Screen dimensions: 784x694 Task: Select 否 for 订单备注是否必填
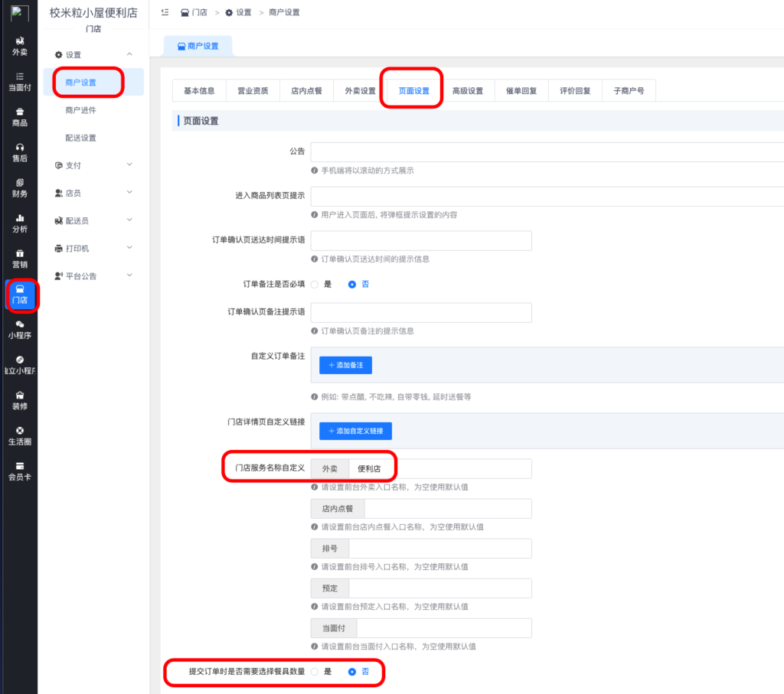pos(352,284)
